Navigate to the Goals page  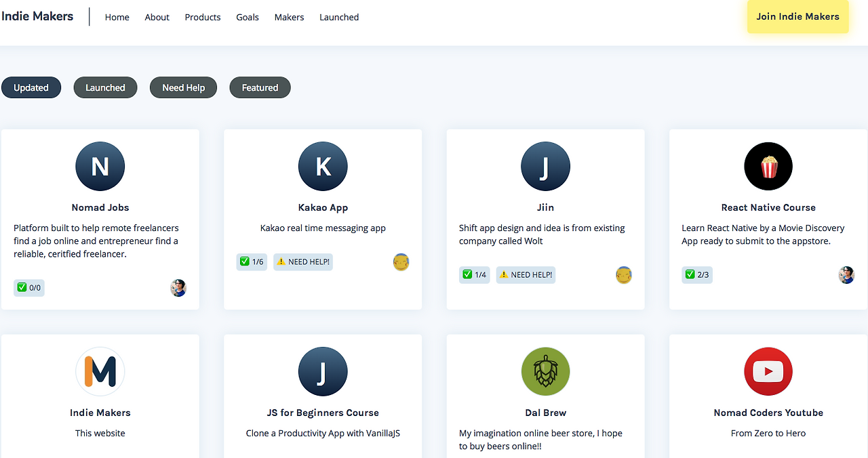(x=248, y=17)
